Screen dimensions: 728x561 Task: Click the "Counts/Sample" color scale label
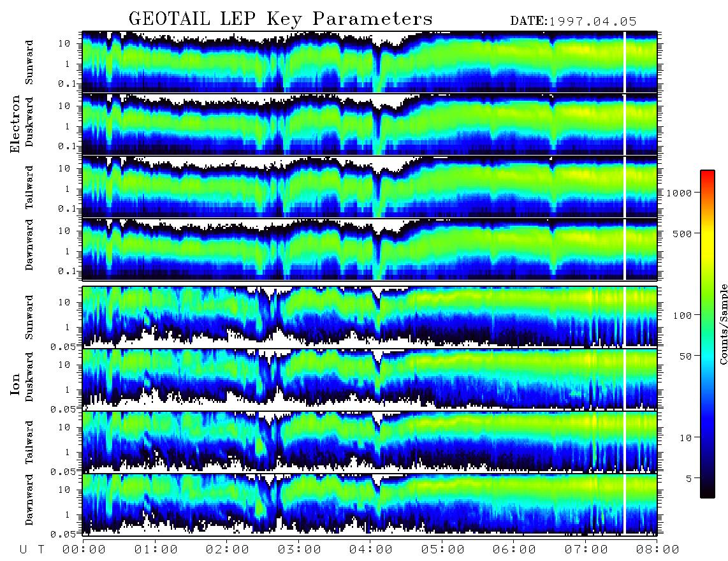723,324
